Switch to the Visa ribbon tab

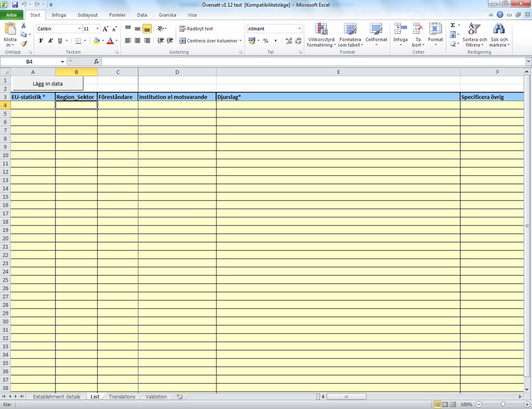tap(192, 15)
